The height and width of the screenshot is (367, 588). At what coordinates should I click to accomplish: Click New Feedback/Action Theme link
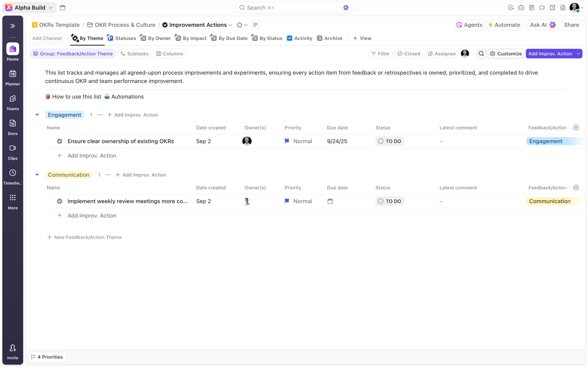[85, 237]
